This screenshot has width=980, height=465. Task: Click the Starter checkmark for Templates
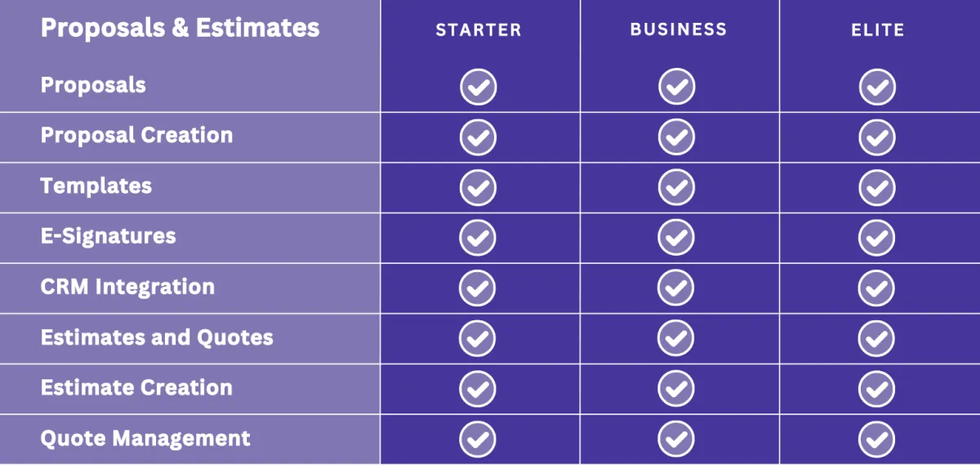click(x=478, y=188)
